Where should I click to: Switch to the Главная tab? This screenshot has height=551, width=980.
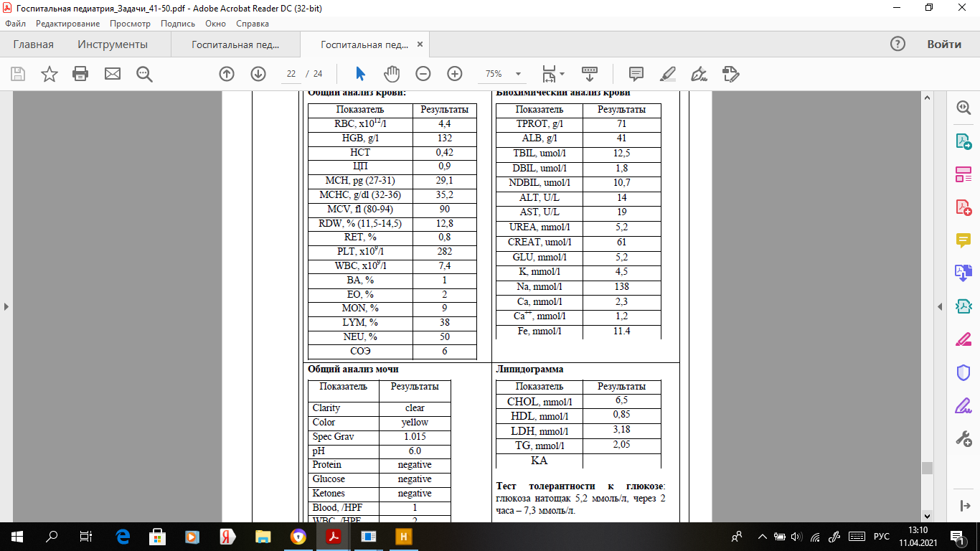pyautogui.click(x=33, y=44)
